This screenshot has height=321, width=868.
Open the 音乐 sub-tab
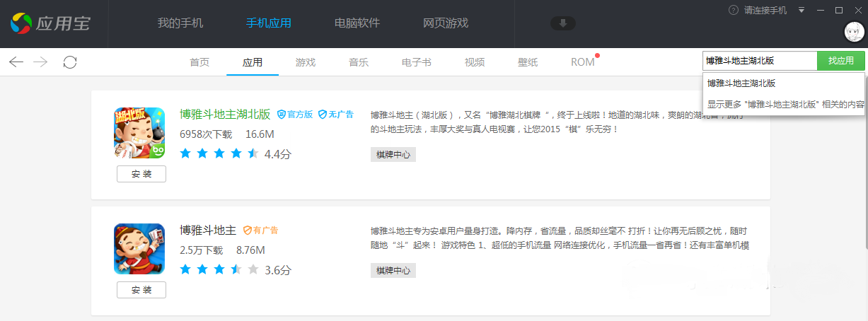click(x=359, y=62)
